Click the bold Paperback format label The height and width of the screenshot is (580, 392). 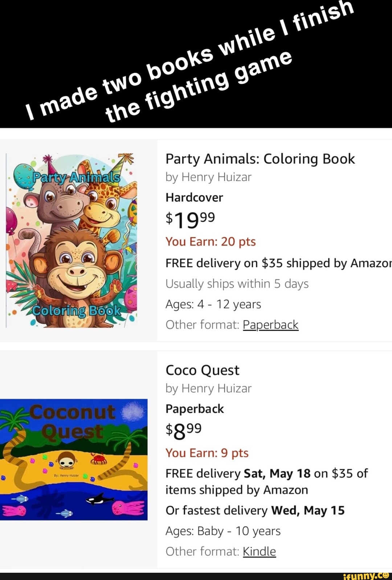point(195,409)
